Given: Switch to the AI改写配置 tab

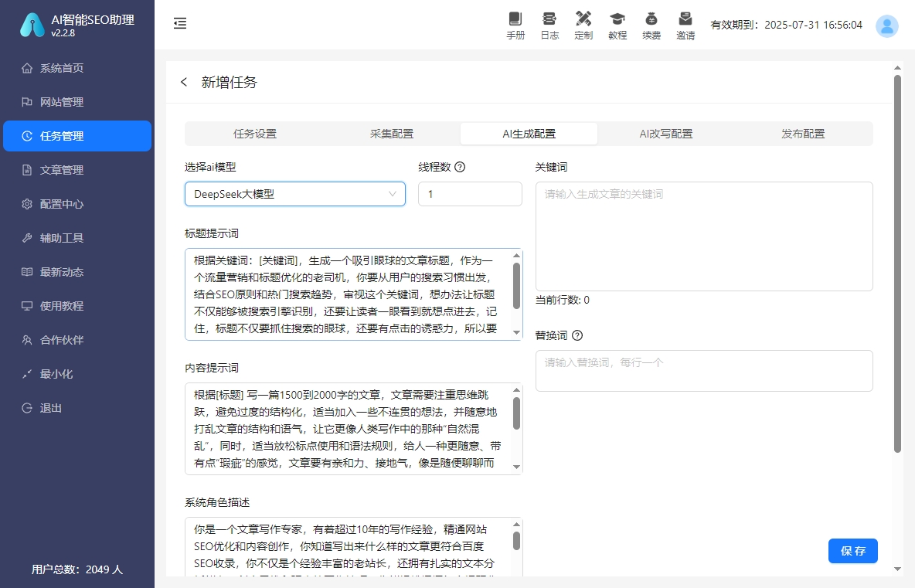Looking at the screenshot, I should click(665, 134).
